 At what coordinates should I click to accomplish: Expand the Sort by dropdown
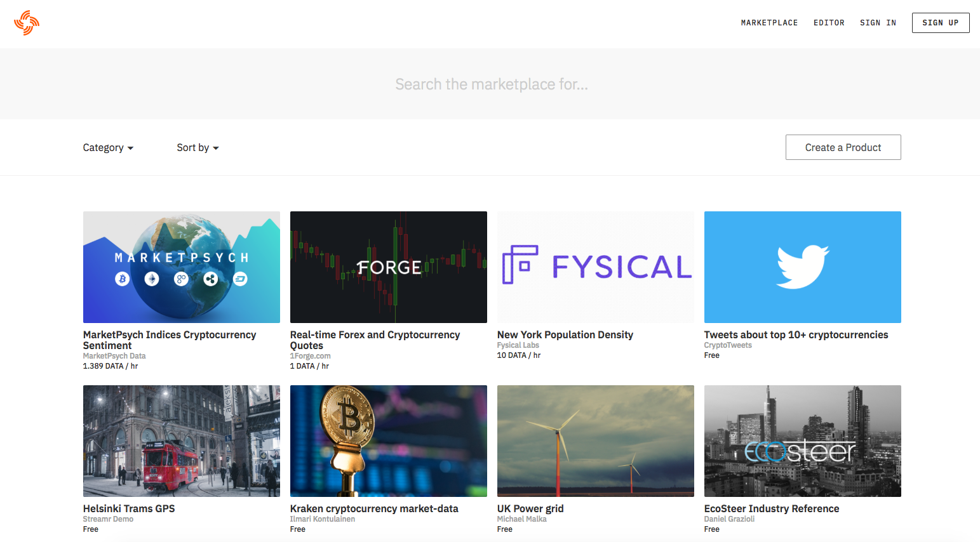click(198, 147)
